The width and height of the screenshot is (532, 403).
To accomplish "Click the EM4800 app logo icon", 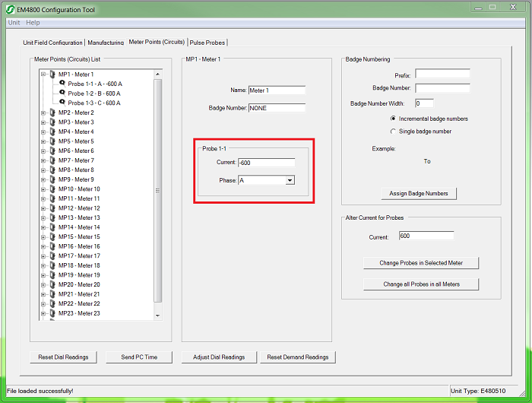I will coord(11,10).
